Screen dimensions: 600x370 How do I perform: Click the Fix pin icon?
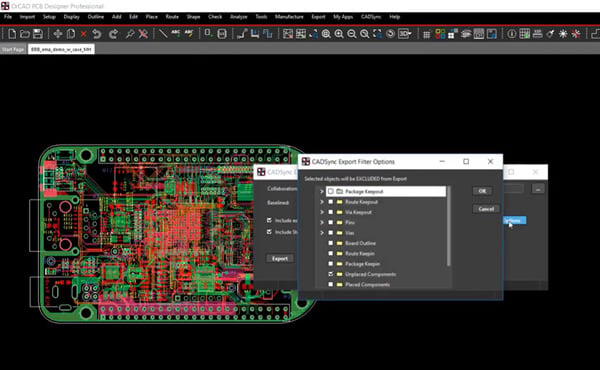pyautogui.click(x=130, y=34)
